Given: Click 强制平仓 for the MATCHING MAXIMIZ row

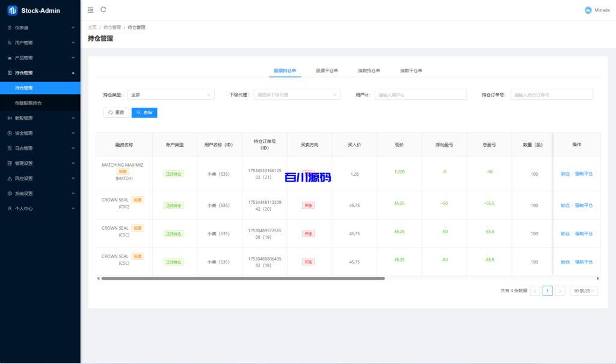Looking at the screenshot, I should coord(584,173).
